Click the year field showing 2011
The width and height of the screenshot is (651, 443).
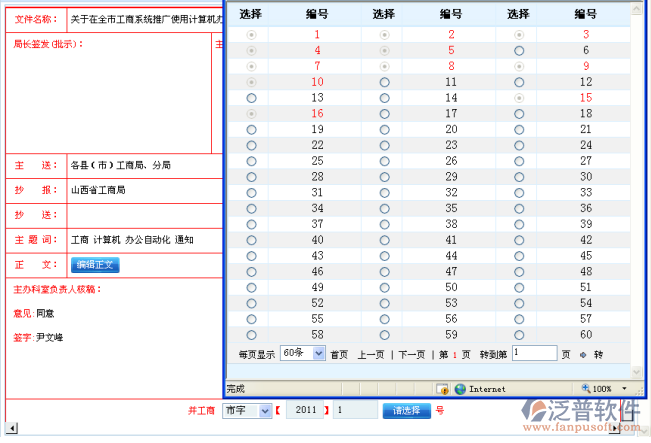[x=305, y=410]
